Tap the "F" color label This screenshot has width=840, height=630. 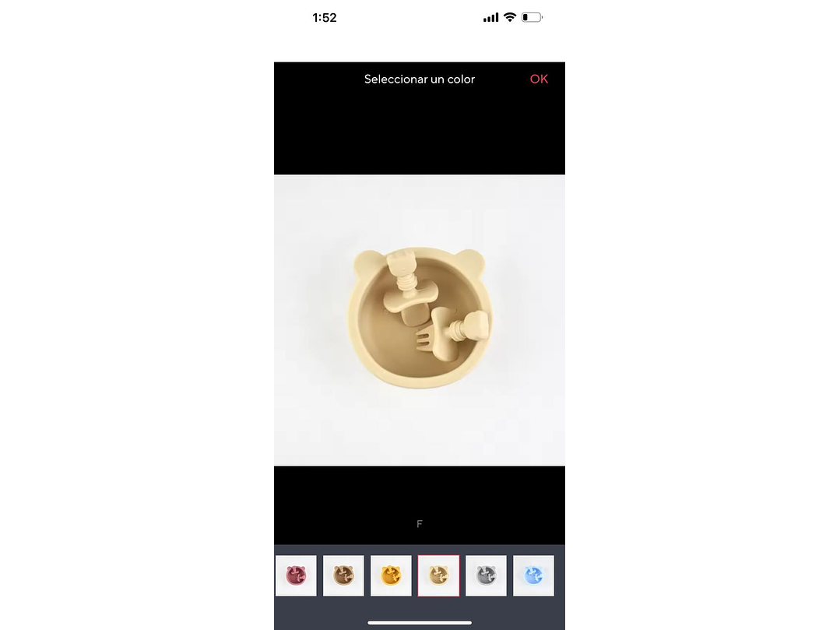coord(420,524)
